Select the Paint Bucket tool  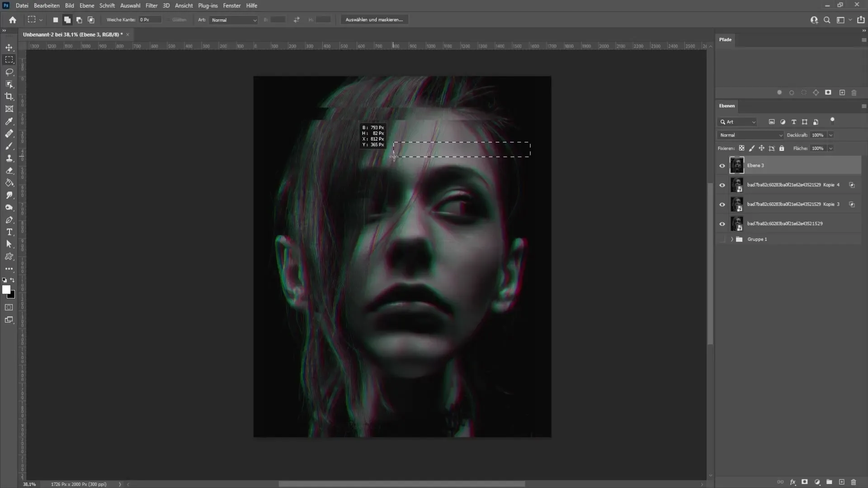(9, 183)
